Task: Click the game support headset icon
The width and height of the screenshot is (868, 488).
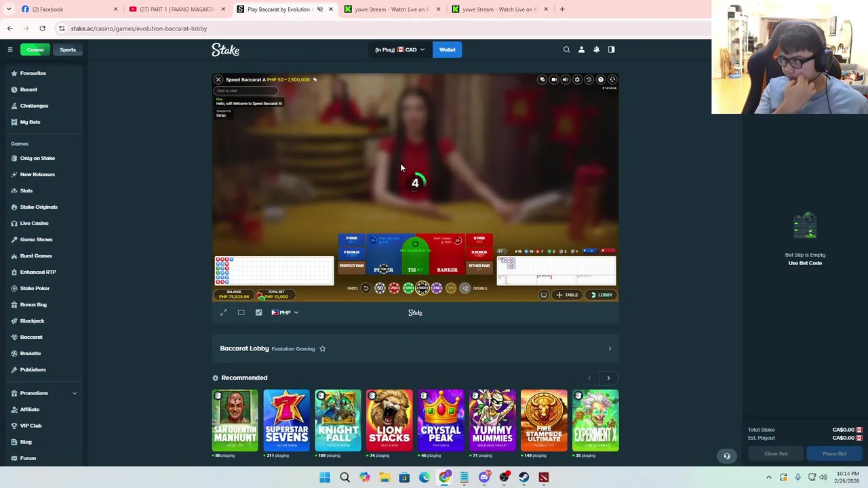Action: [612, 79]
